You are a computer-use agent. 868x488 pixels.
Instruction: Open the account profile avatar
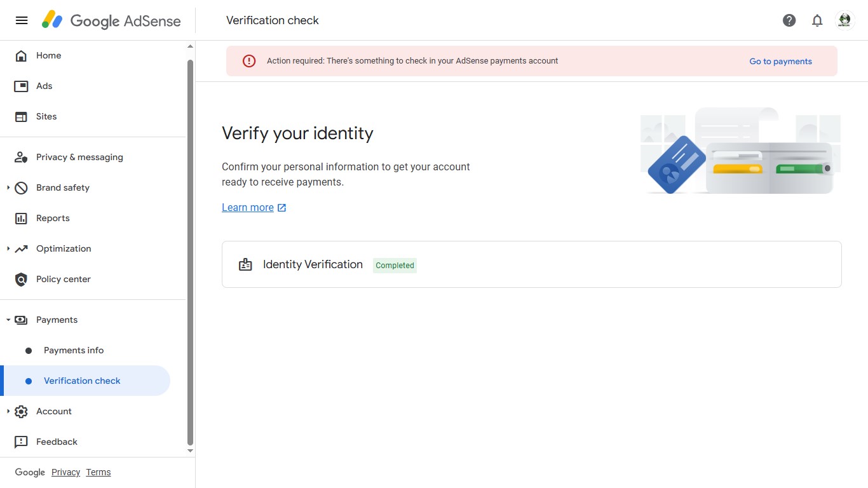[x=844, y=20]
